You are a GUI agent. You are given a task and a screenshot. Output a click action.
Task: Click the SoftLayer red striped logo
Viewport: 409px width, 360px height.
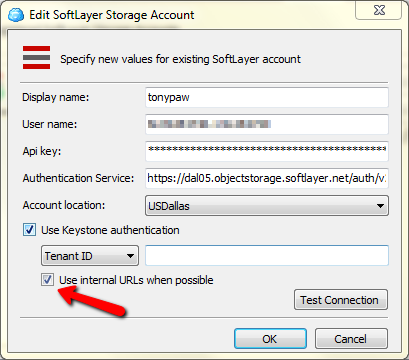click(x=36, y=58)
